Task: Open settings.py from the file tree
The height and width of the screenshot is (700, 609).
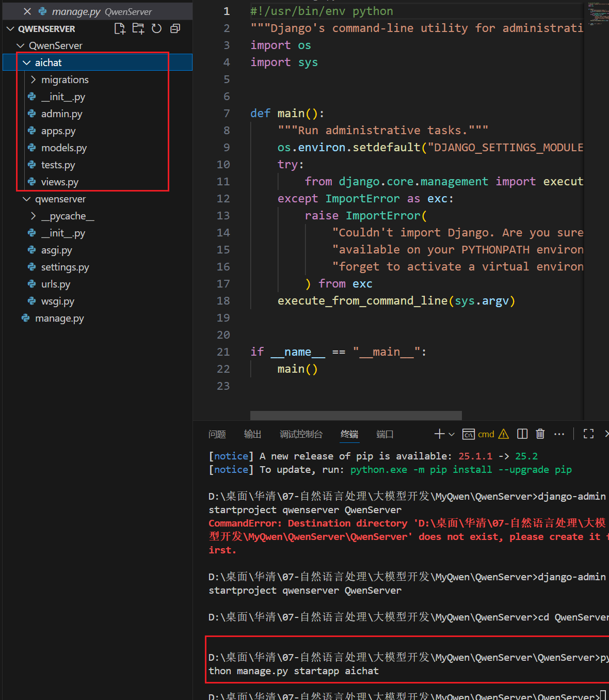Action: (65, 267)
